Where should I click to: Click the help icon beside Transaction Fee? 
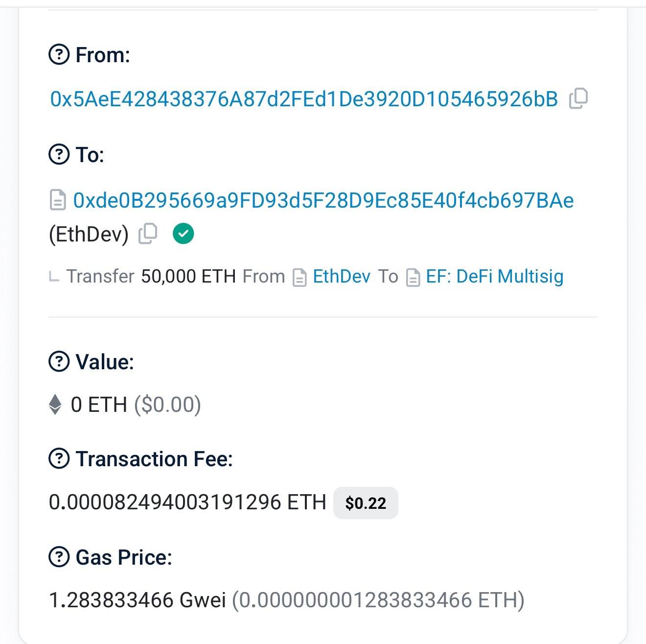click(x=59, y=459)
